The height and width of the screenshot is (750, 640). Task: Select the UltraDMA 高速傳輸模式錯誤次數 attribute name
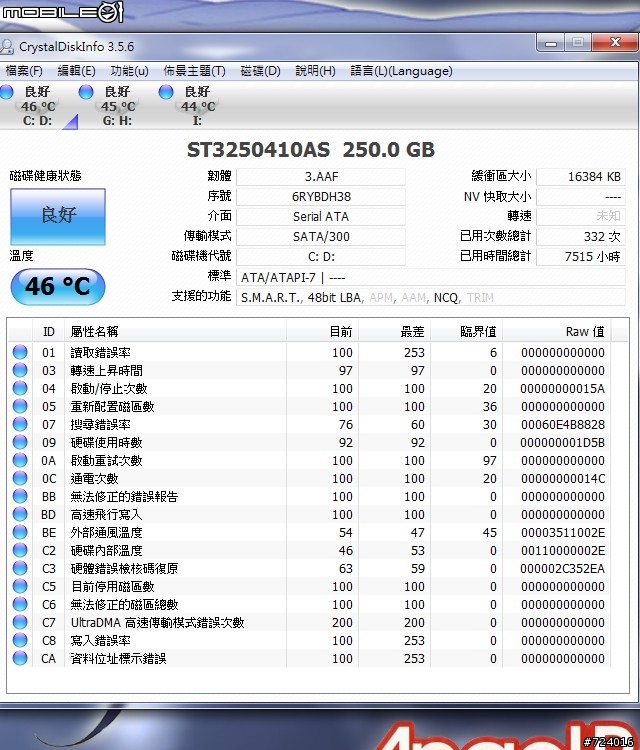click(x=157, y=623)
